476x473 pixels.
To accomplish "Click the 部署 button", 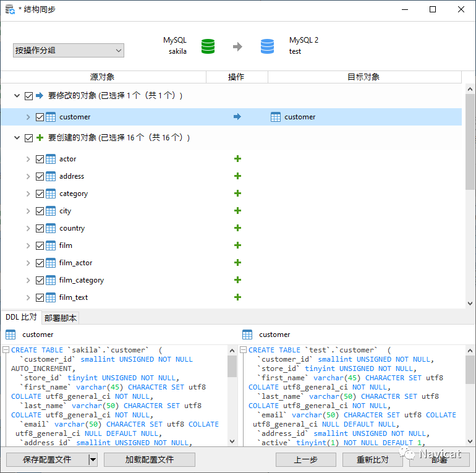I will (x=440, y=459).
